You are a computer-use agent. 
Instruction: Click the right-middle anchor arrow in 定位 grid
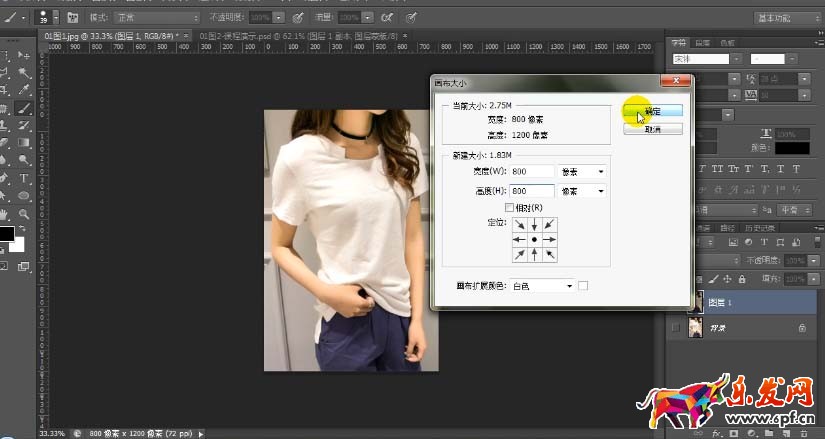[549, 241]
